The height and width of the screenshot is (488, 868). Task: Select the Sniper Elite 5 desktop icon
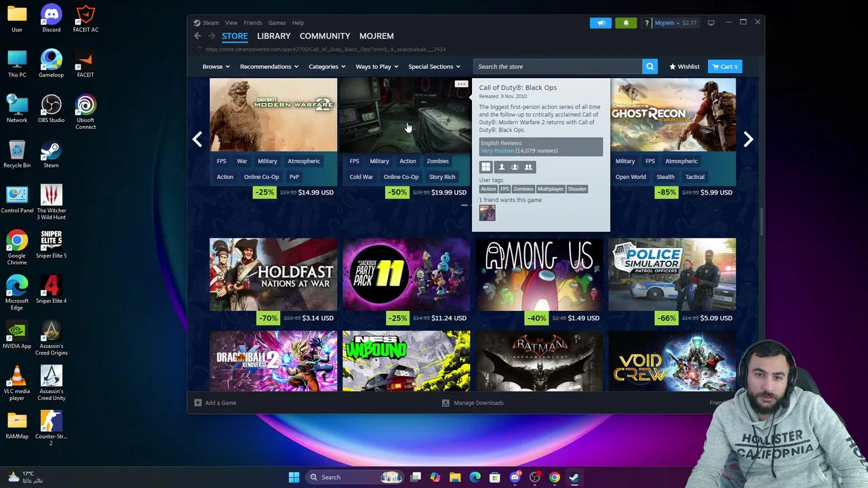pos(52,245)
